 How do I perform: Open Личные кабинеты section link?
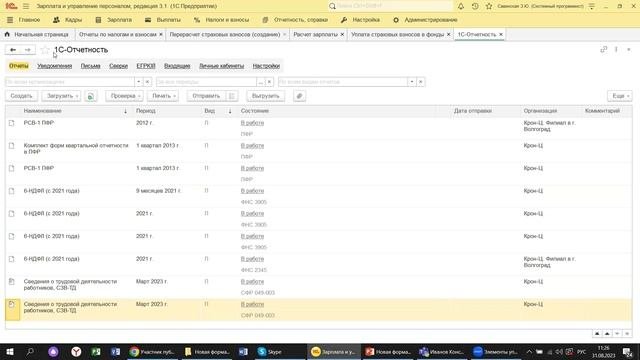(x=221, y=66)
